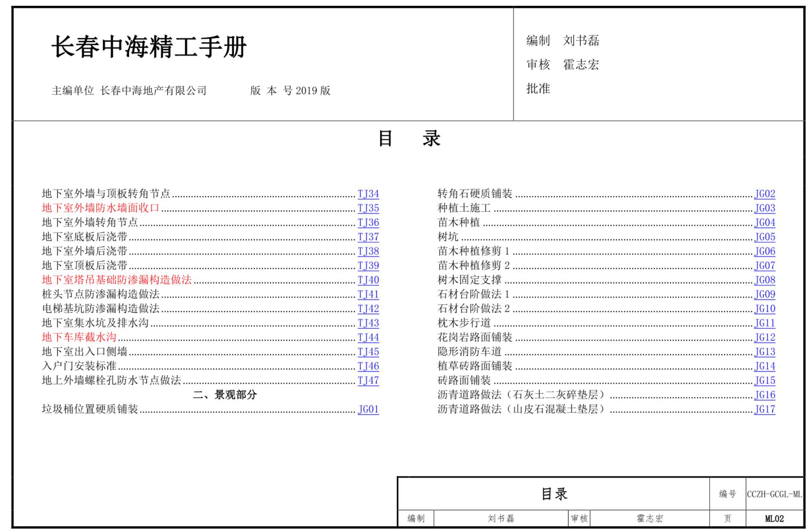This screenshot has height=532, width=809.
Task: Click the red 地下室外墙防水墙面收口 entry
Action: (x=100, y=208)
